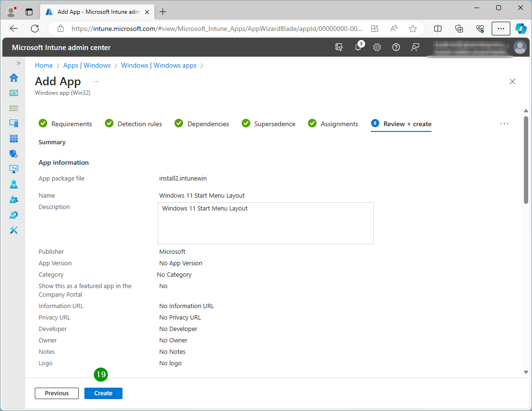
Task: Follow the 'Windows | Windows apps' breadcrumb
Action: 159,65
